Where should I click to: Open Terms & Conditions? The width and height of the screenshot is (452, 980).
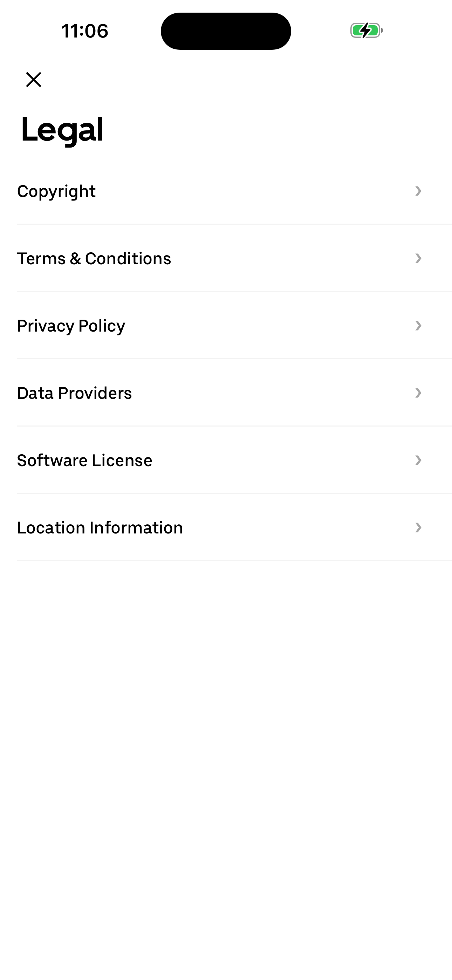coord(94,259)
